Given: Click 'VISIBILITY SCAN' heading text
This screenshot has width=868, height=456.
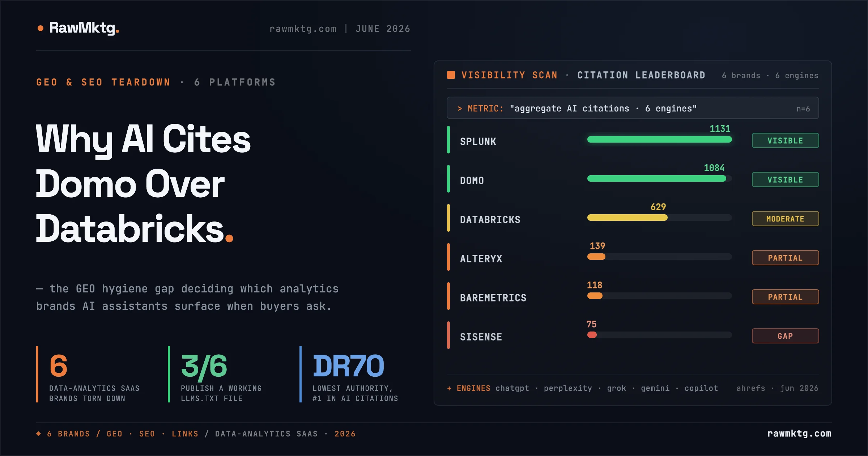Looking at the screenshot, I should pyautogui.click(x=509, y=75).
